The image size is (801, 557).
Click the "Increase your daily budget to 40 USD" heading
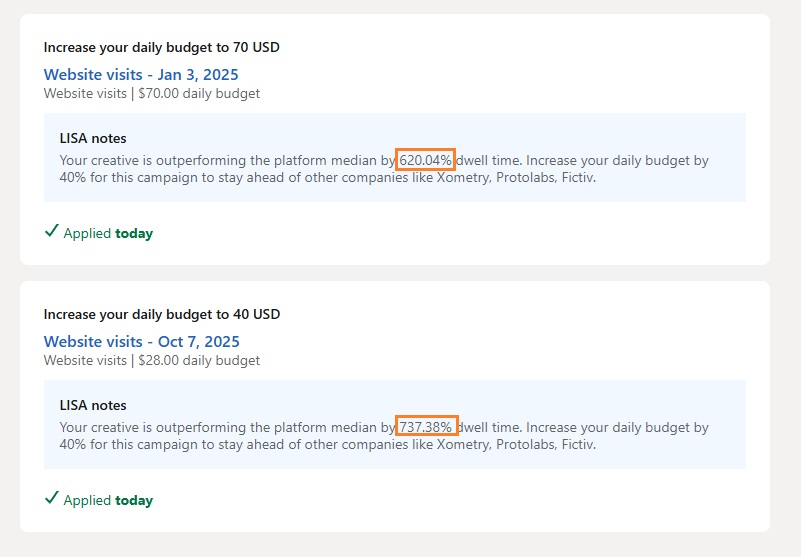[162, 314]
